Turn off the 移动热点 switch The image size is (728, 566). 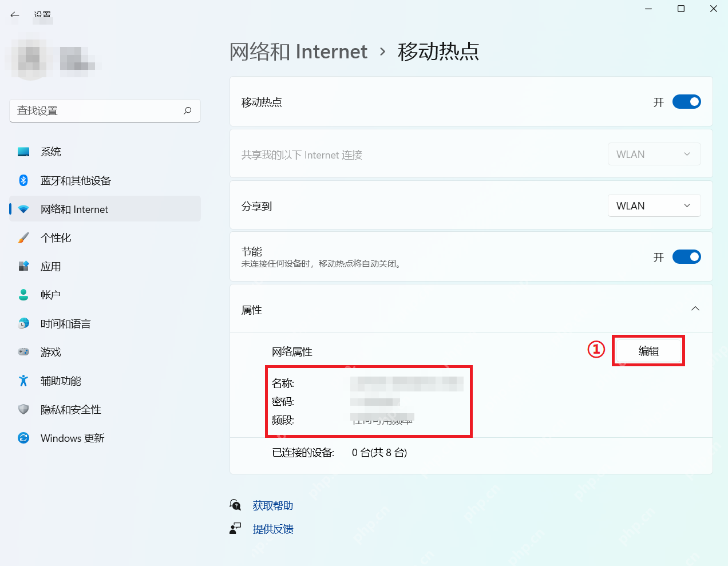point(686,102)
